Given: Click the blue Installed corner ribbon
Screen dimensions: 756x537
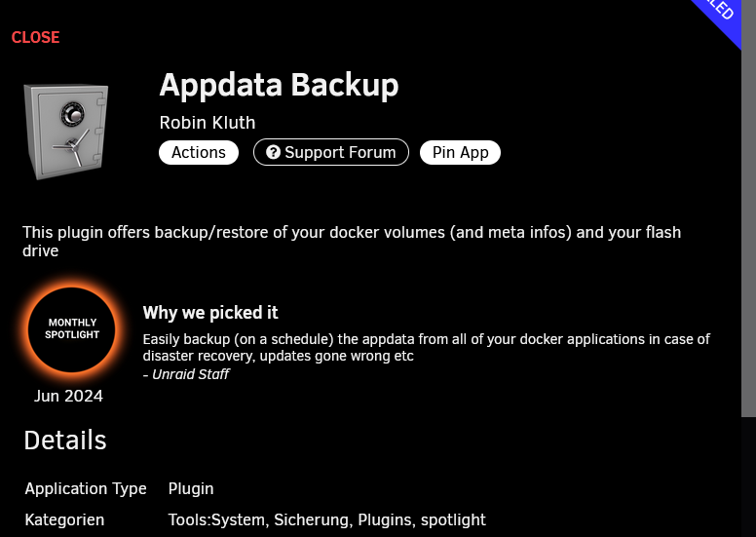Looking at the screenshot, I should tap(718, 19).
